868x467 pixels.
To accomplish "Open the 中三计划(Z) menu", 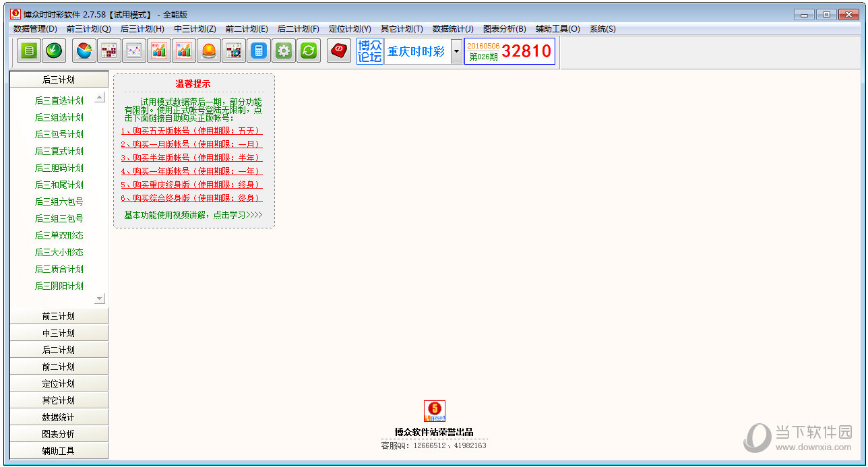I will (x=195, y=29).
